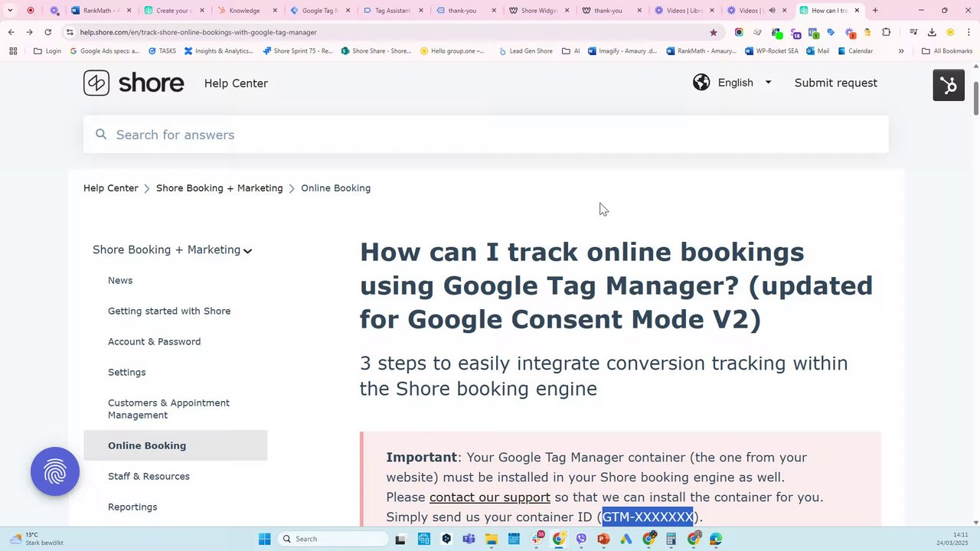Switch to the Tag Assistant tab

click(392, 11)
